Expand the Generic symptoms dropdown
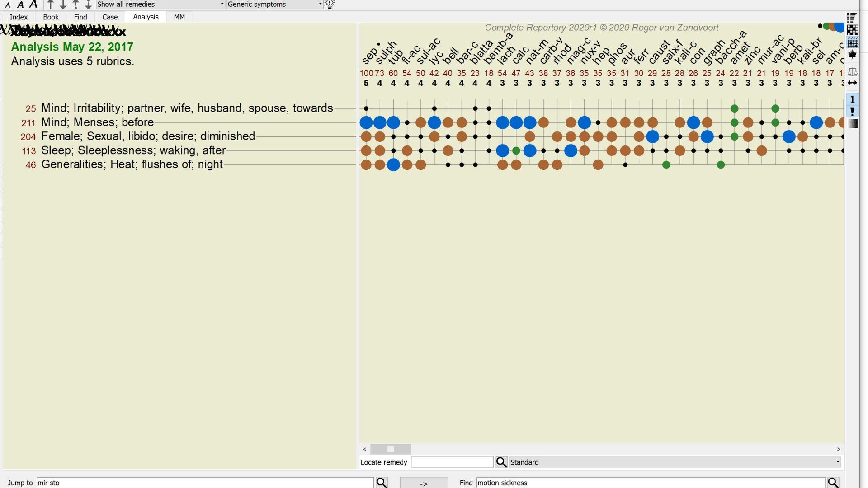 coord(274,5)
